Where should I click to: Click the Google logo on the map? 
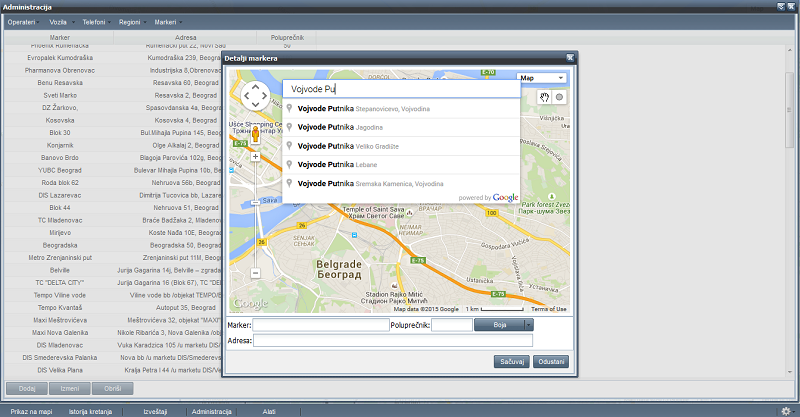(251, 304)
